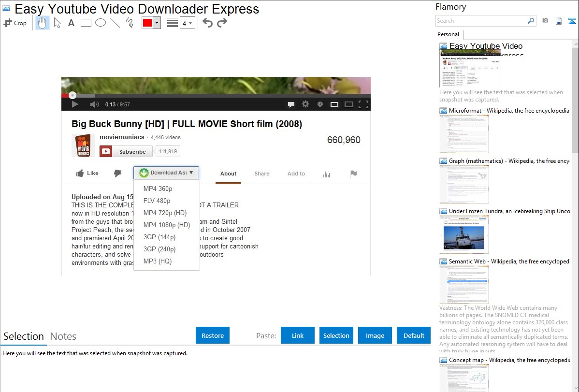Select the Crop tool

point(15,23)
